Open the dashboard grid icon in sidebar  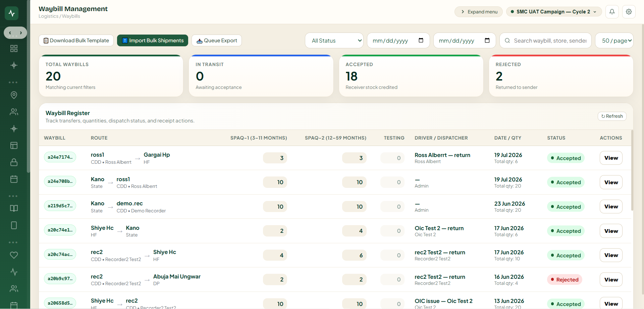point(14,49)
